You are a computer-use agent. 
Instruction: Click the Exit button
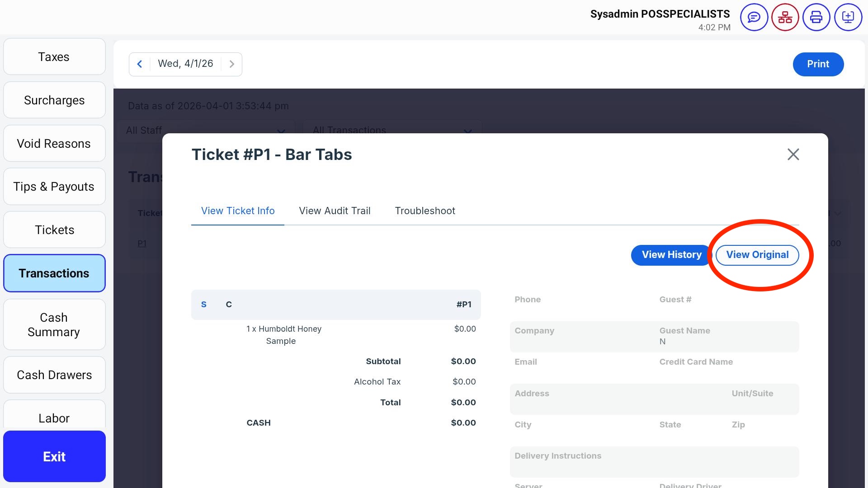(x=54, y=456)
